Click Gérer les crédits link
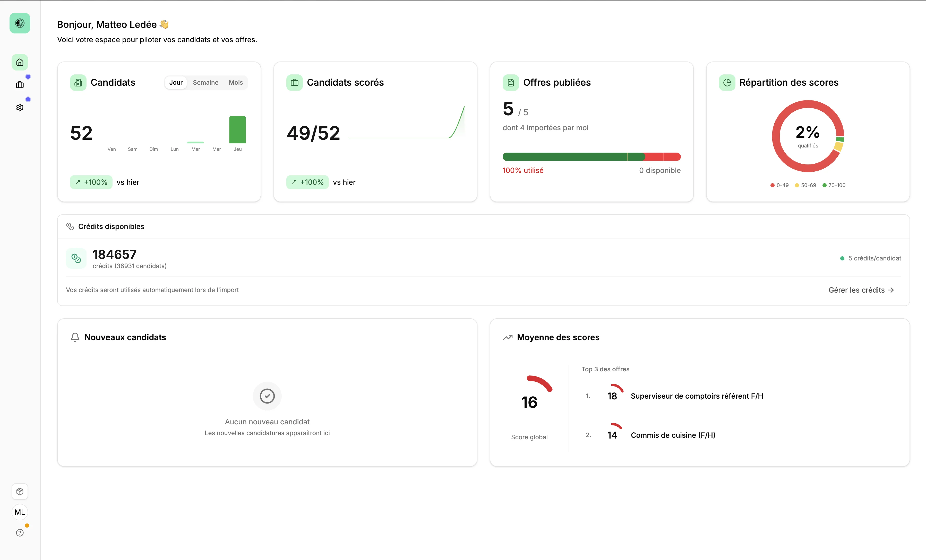 coord(861,290)
